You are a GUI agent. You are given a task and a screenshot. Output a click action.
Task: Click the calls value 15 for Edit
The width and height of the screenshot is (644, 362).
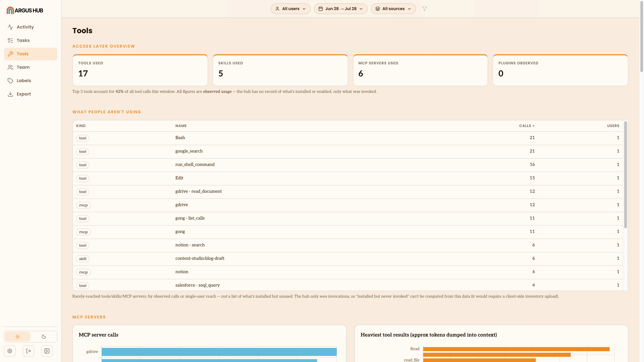(532, 178)
